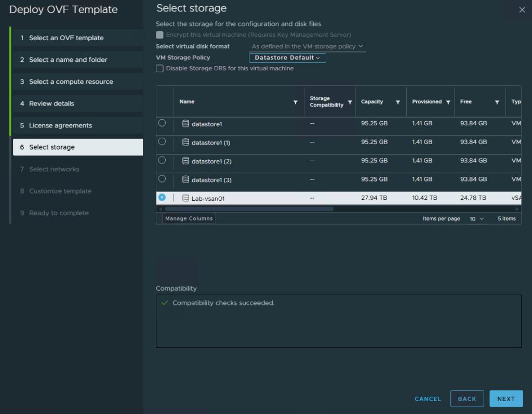
Task: Click the Name column filter icon
Action: [x=296, y=102]
